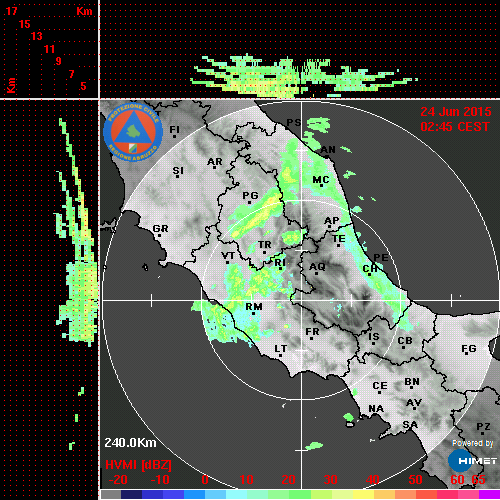This screenshot has width=500, height=500.
Task: Click the date 24 Jun 2015
Action: click(x=456, y=112)
